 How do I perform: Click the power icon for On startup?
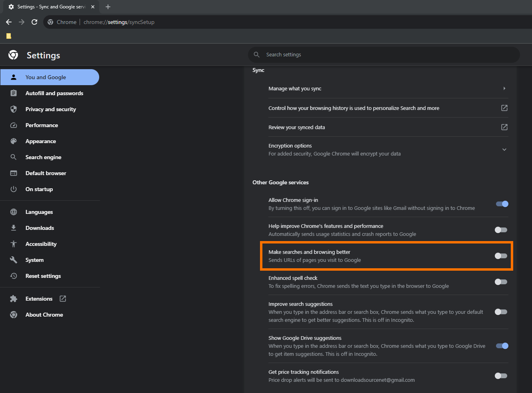(14, 189)
